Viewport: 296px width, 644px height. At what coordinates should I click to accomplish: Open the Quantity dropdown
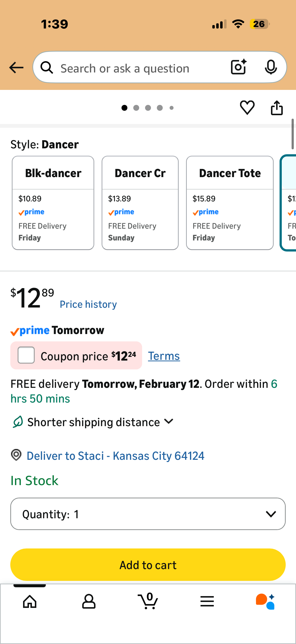point(148,514)
